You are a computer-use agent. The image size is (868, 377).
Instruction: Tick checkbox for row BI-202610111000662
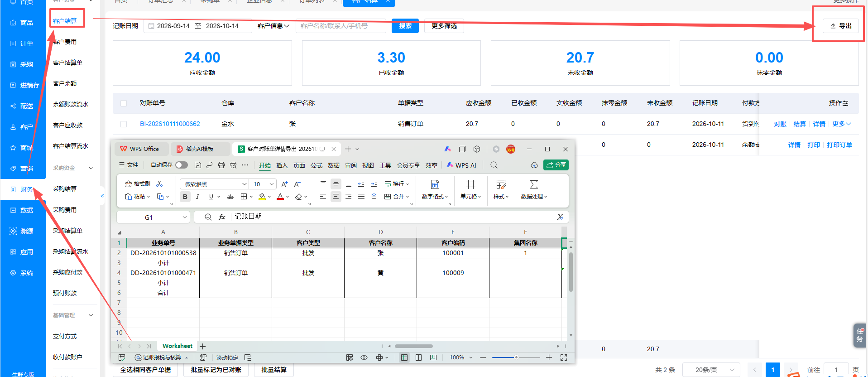[124, 124]
